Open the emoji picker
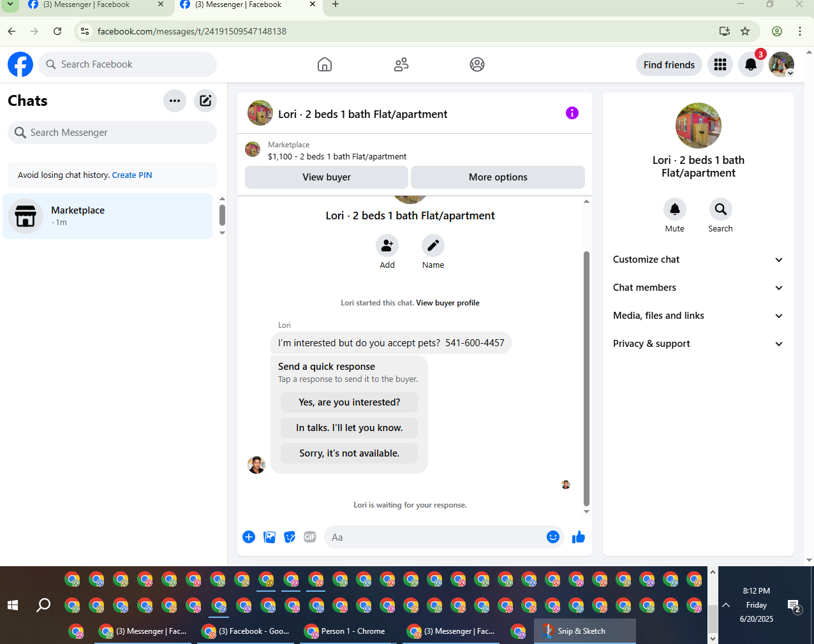 (x=553, y=537)
